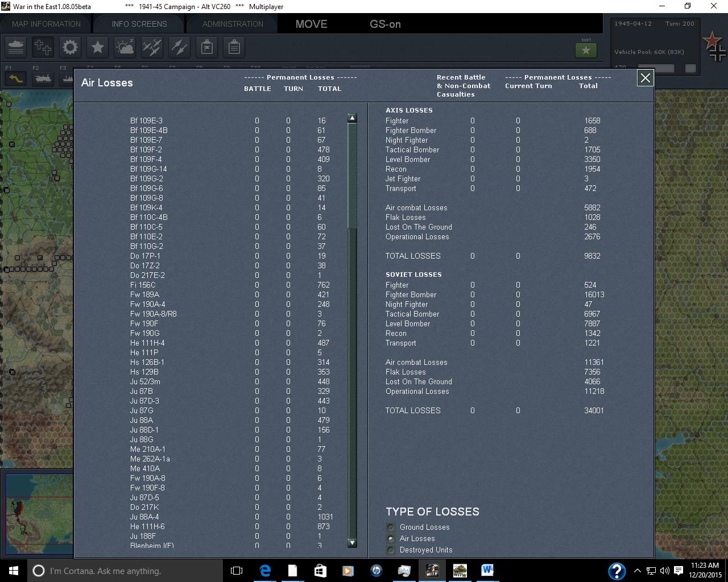Show hidden tray icons chevron
The width and height of the screenshot is (728, 582).
click(637, 571)
